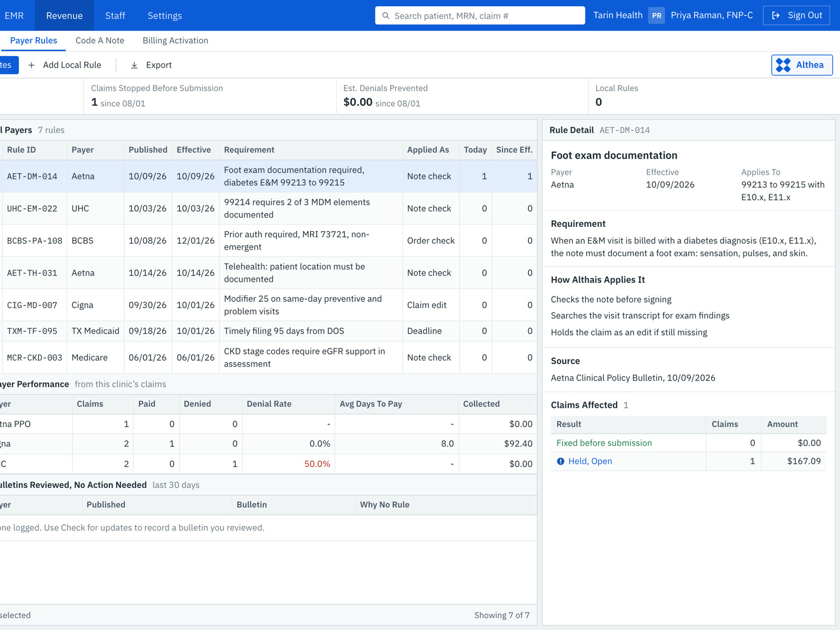
Task: Click the Claims Stopped Before Submission card
Action: pos(210,96)
